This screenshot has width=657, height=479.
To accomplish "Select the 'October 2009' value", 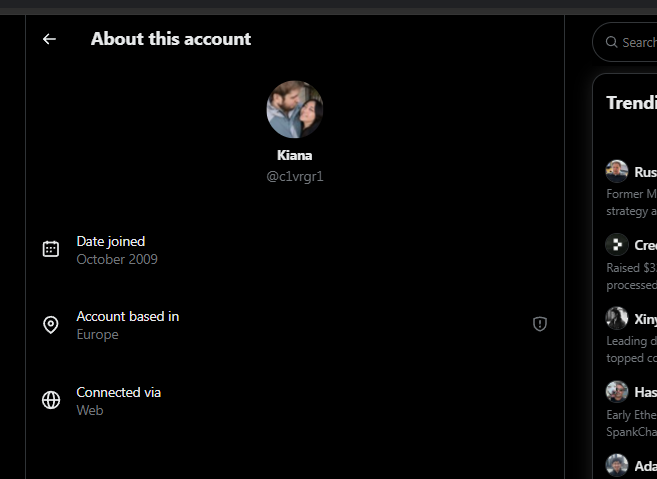I will pyautogui.click(x=117, y=259).
